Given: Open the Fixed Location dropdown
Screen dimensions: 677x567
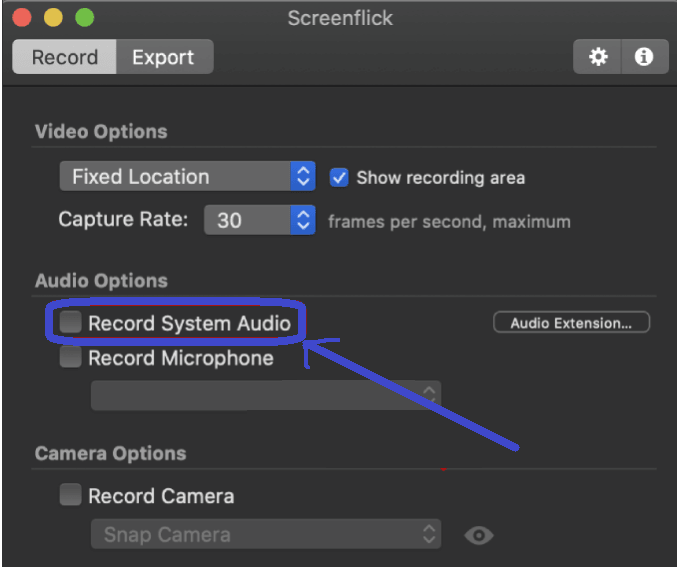Looking at the screenshot, I should [187, 177].
